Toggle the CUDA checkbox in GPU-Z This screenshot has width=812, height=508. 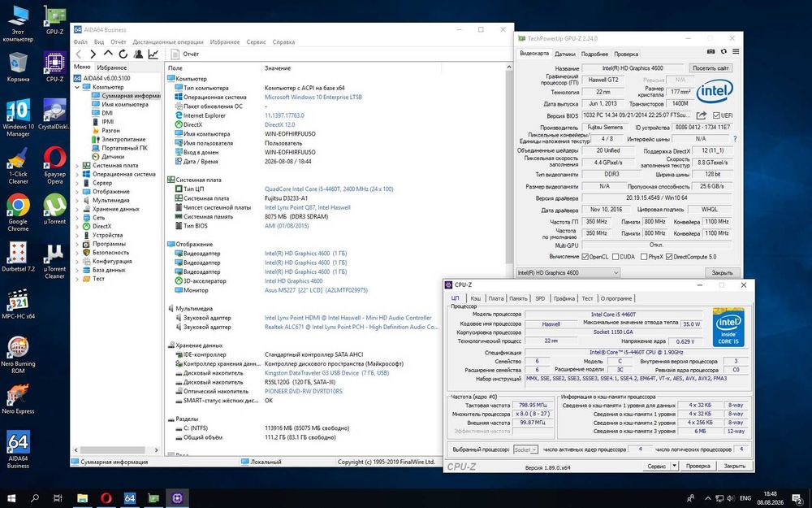(x=615, y=257)
